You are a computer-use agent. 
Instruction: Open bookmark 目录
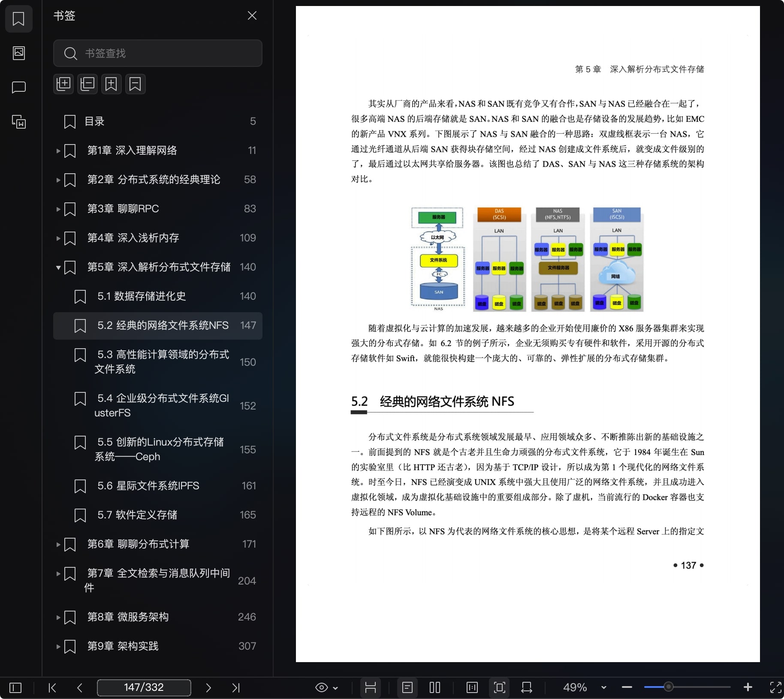[x=158, y=121]
